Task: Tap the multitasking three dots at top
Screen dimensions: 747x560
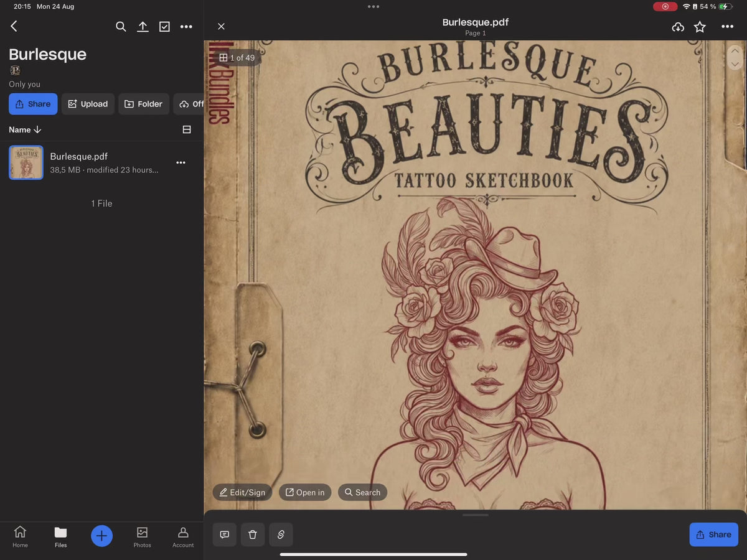Action: click(x=374, y=6)
